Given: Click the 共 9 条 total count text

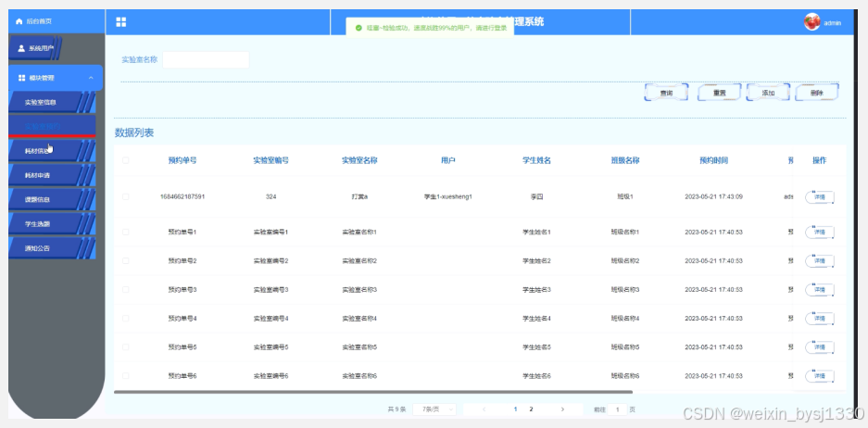Looking at the screenshot, I should pyautogui.click(x=396, y=409).
